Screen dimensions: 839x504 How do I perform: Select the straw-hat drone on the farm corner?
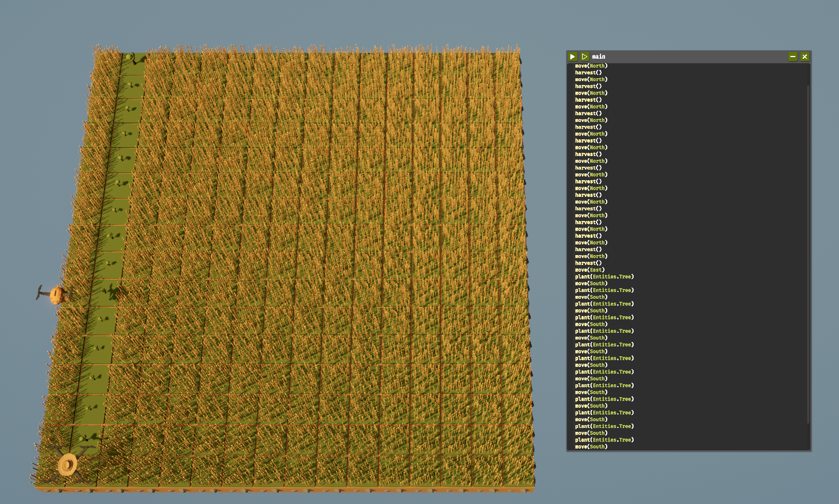[x=67, y=464]
